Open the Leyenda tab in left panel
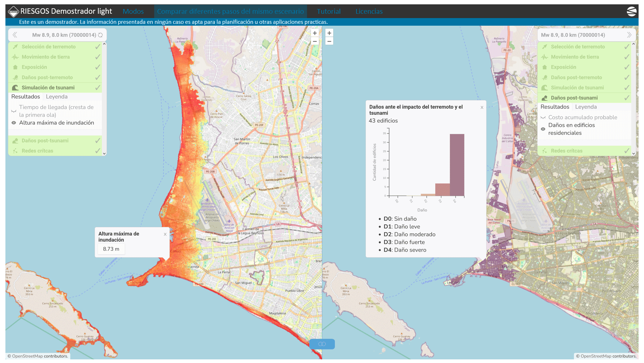 57,97
